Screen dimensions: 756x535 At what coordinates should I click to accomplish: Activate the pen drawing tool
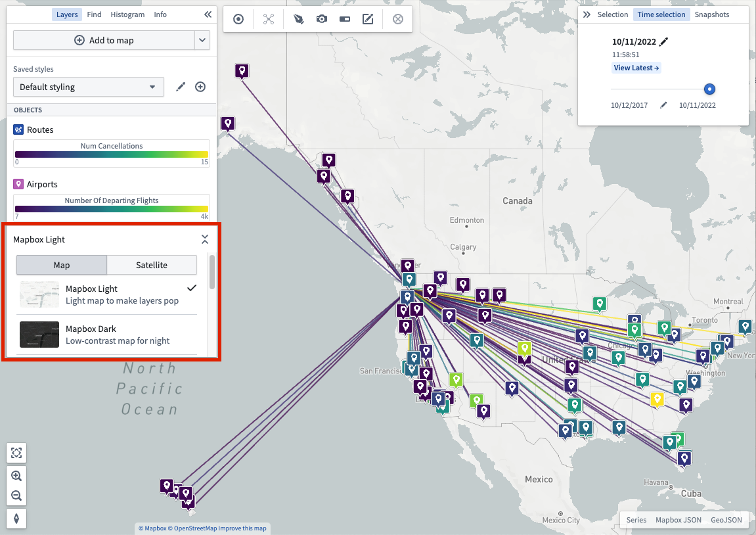point(298,19)
